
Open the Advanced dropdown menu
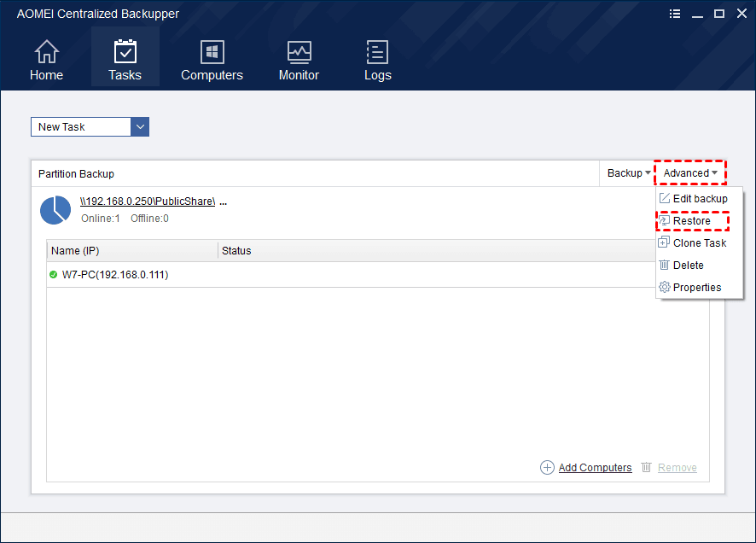point(690,173)
